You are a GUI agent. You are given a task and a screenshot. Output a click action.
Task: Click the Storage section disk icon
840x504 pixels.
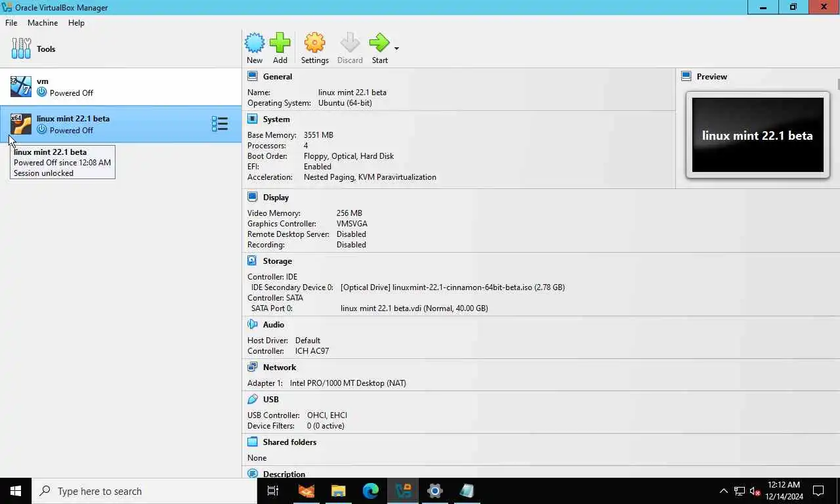[253, 261]
